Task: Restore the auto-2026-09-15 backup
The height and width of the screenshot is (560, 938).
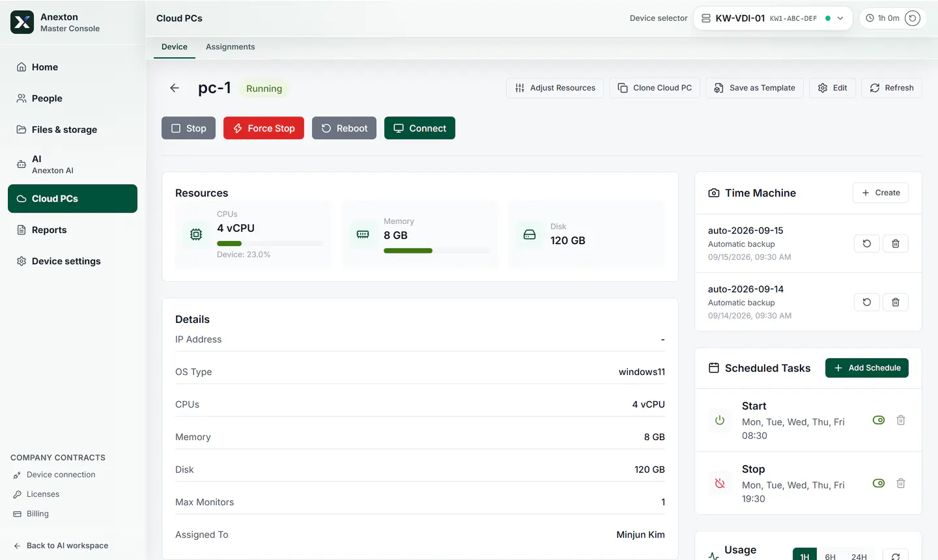Action: [867, 244]
